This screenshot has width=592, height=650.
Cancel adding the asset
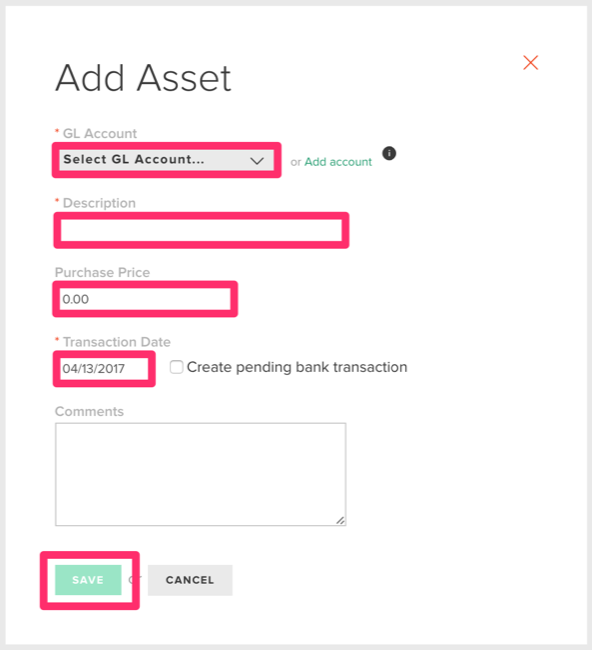pos(190,580)
